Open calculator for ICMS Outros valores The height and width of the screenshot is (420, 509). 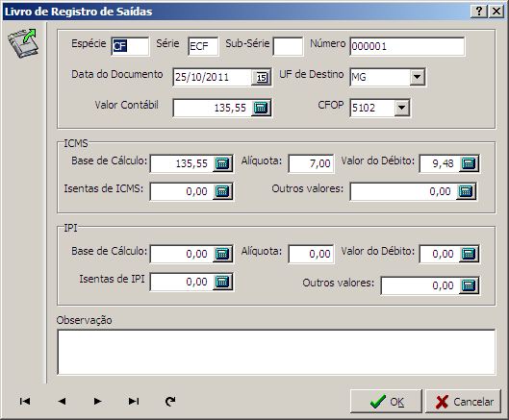pos(466,191)
